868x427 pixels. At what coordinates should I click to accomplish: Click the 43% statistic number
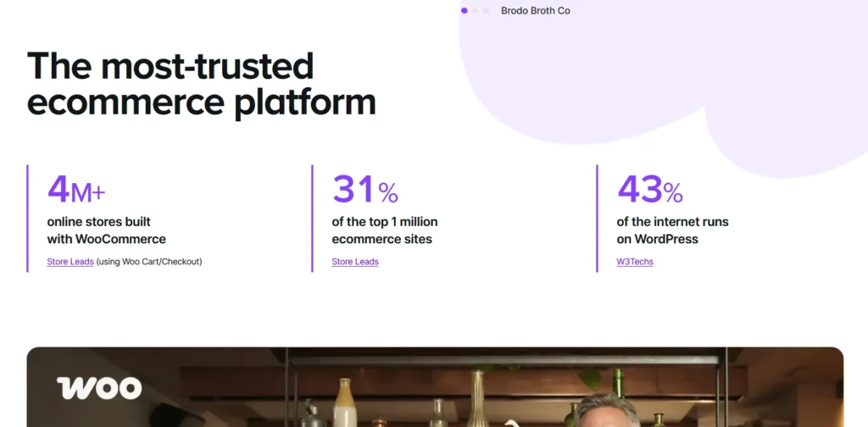tap(649, 190)
